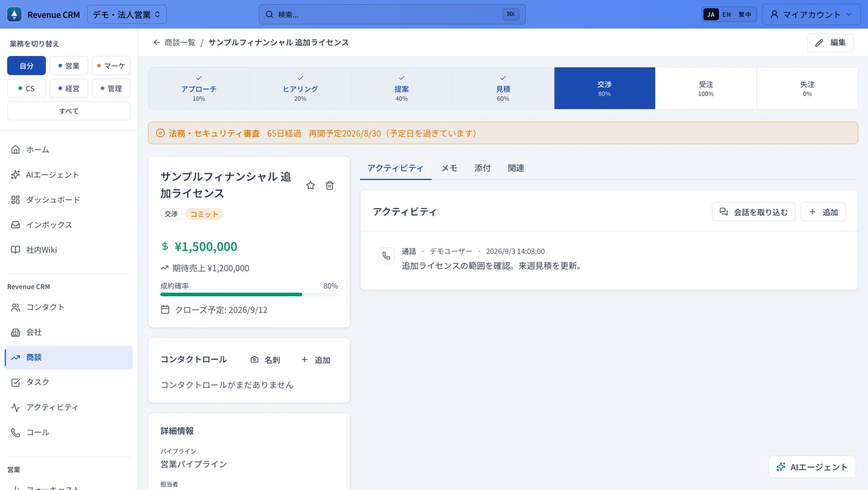Viewport: 868px width, 490px height.
Task: Open the AIエージェント sparkle button at bottom right
Action: 812,467
